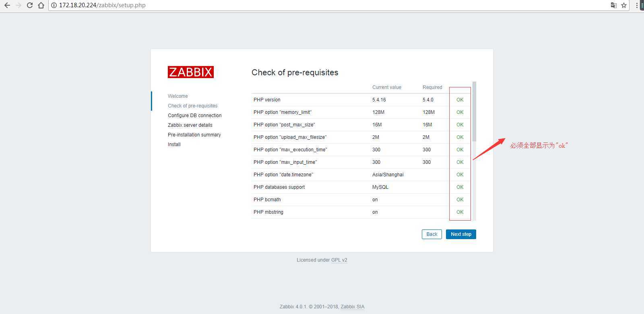
Task: Select the Zabbix server details step
Action: 190,125
